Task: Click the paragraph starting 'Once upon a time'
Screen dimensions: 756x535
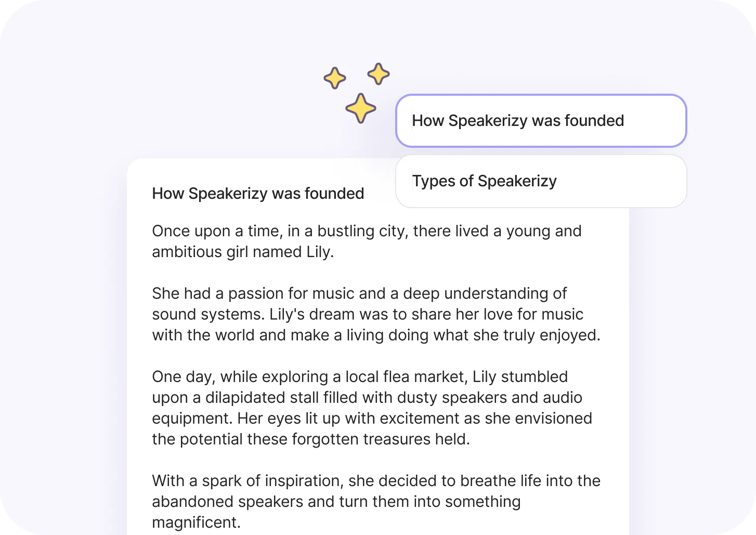Action: 367,241
